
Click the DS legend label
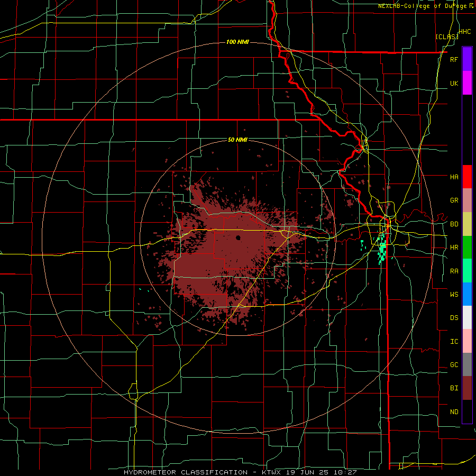[x=454, y=317]
